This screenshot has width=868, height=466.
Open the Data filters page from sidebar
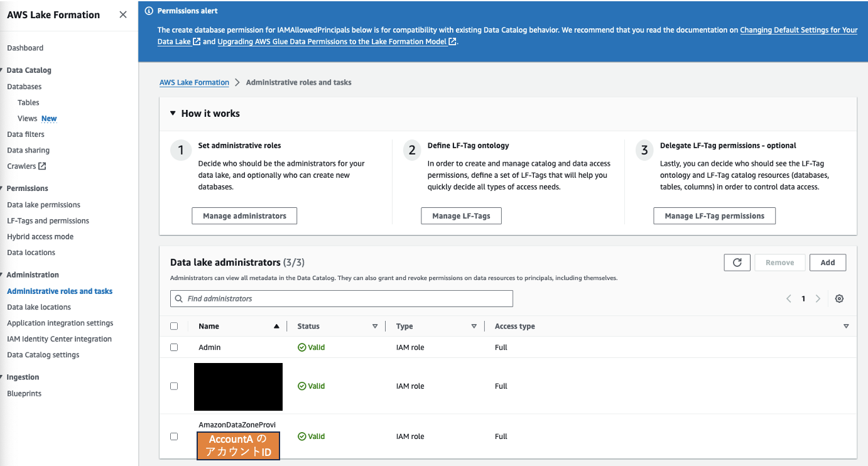[26, 134]
